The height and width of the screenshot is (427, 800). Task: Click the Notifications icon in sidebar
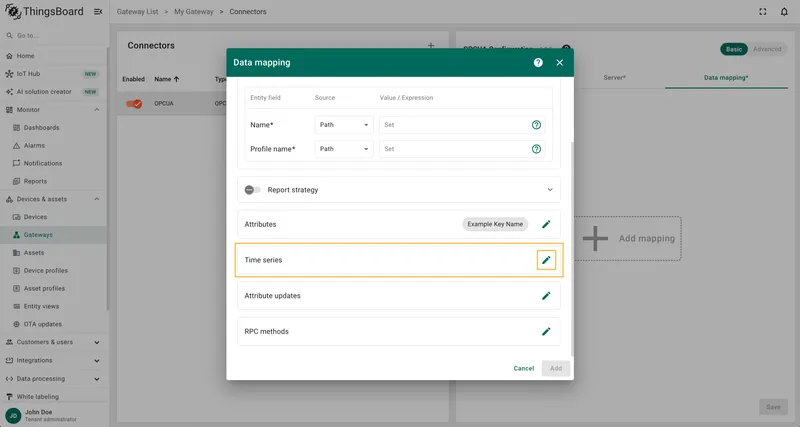[x=16, y=163]
